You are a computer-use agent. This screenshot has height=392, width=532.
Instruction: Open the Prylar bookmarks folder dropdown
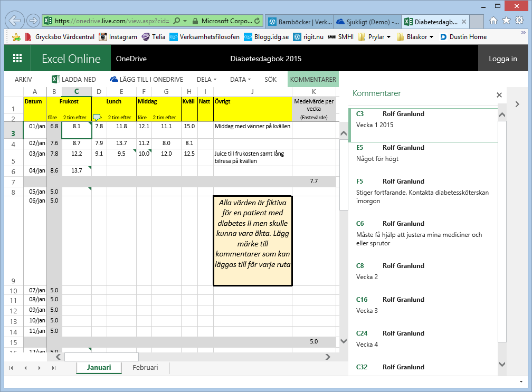click(x=375, y=37)
